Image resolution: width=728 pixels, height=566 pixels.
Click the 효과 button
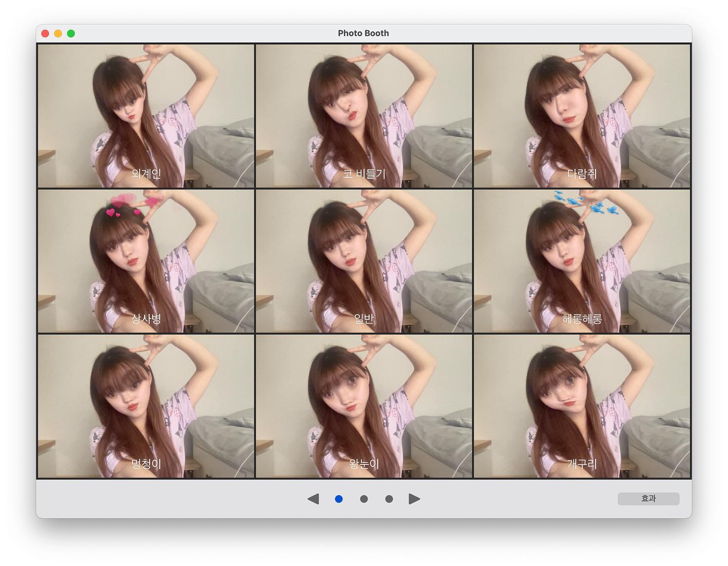coord(649,499)
